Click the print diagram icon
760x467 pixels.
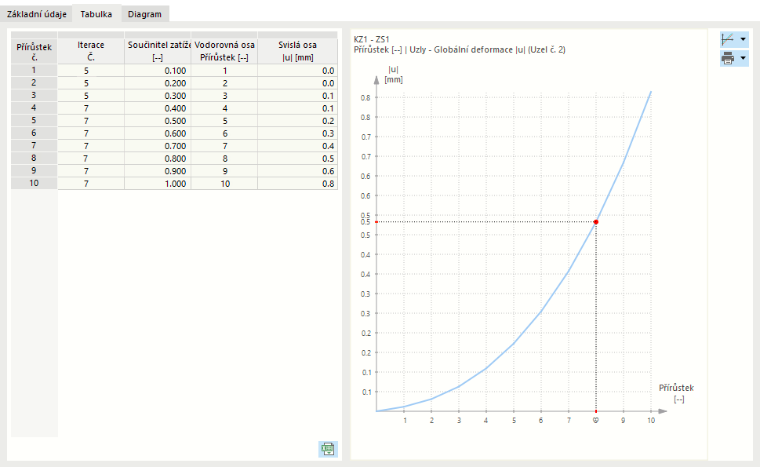tap(728, 59)
